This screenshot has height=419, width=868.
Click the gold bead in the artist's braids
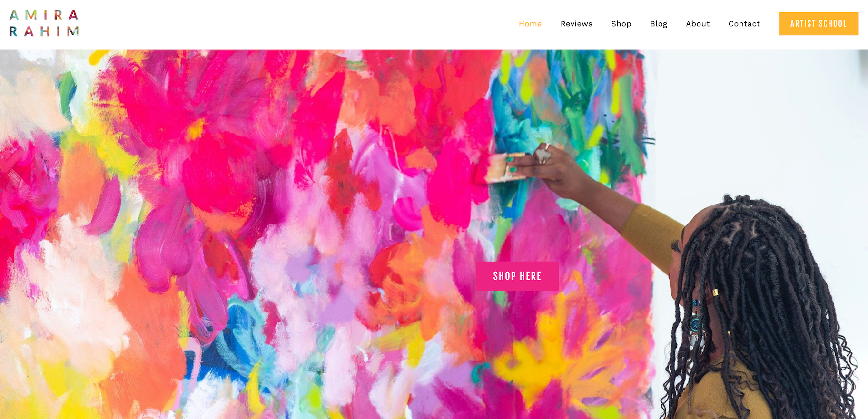pyautogui.click(x=715, y=292)
